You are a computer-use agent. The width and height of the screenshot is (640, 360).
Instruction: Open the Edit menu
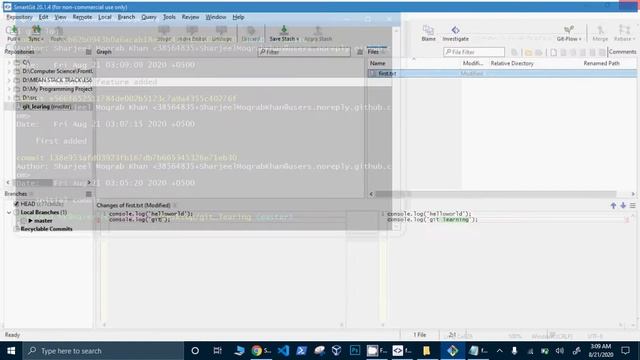click(43, 17)
